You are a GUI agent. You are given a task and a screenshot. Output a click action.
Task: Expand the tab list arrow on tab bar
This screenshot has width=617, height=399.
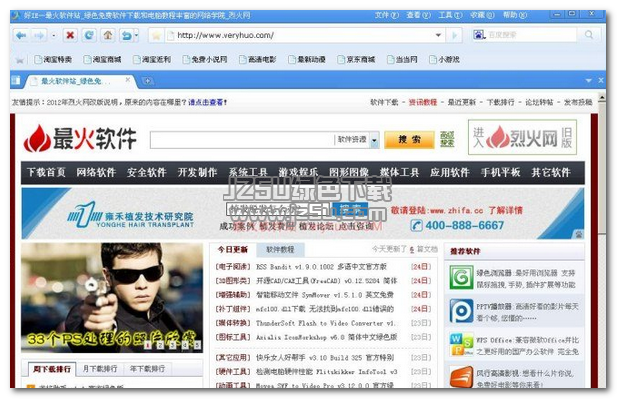pos(589,81)
